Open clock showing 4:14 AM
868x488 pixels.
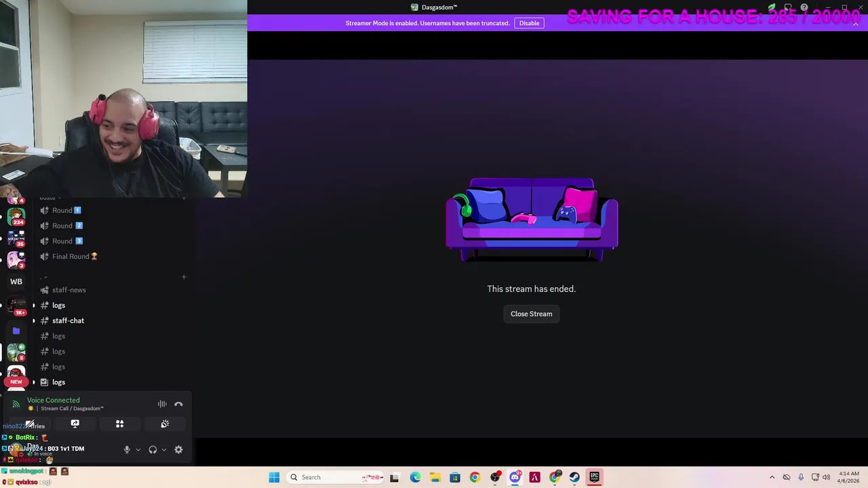tap(848, 477)
